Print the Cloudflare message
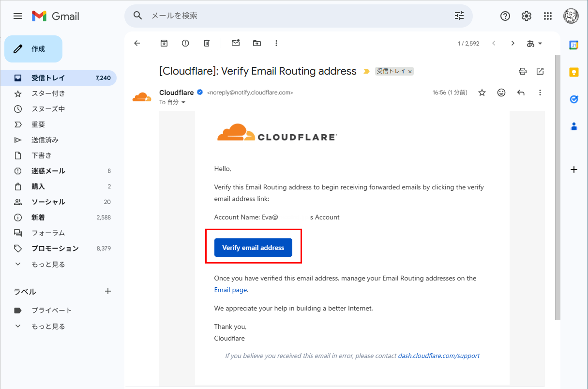This screenshot has height=389, width=588. coord(522,71)
